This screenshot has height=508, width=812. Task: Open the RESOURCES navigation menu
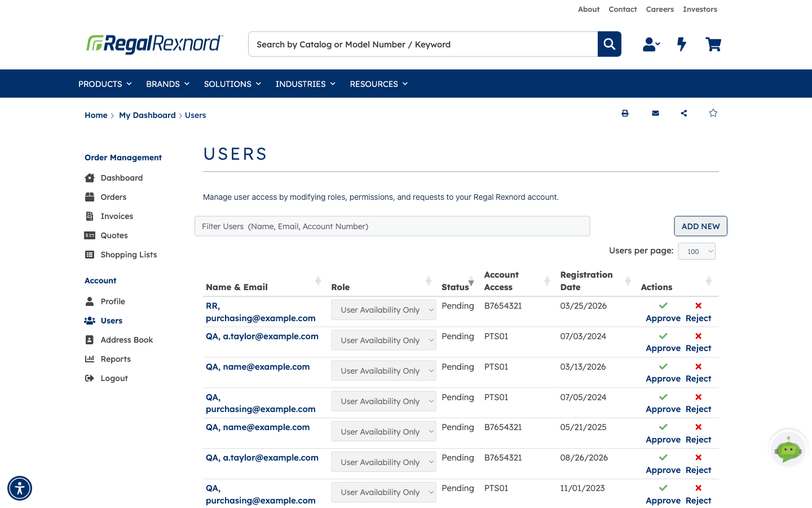pyautogui.click(x=379, y=84)
